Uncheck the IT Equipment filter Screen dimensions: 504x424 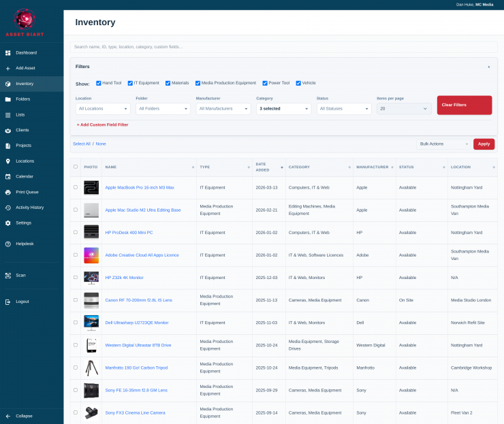(130, 83)
